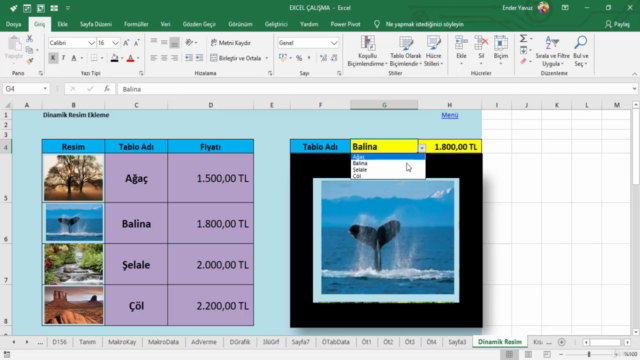The height and width of the screenshot is (360, 640).
Task: Toggle Italic (T) formatting
Action: (x=63, y=58)
